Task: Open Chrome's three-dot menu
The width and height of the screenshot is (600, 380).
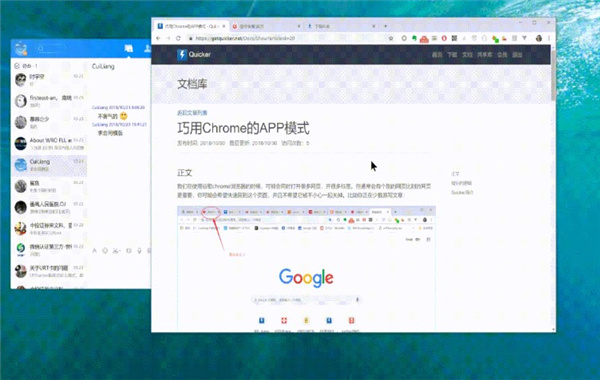Action: 549,38
